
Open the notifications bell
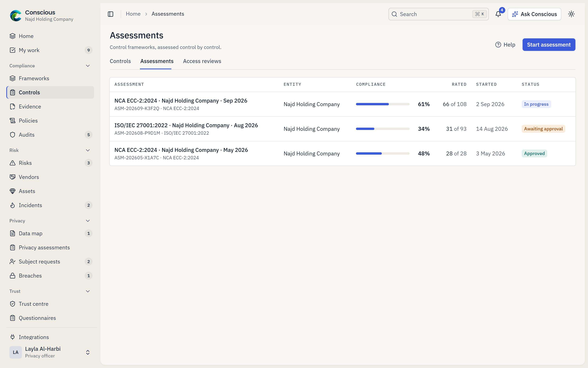tap(498, 14)
